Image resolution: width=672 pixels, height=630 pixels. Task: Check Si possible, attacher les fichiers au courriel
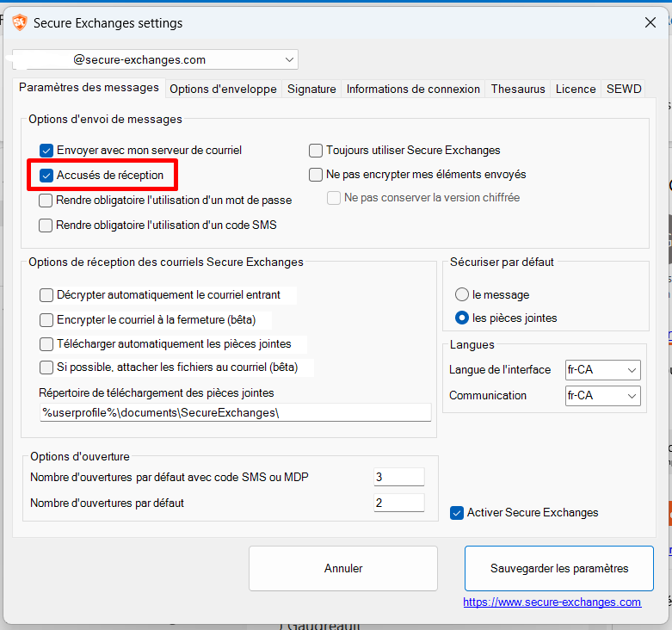click(x=46, y=367)
